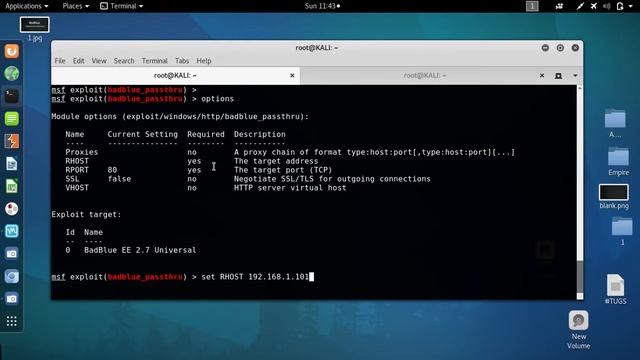Image resolution: width=640 pixels, height=360 pixels.
Task: Open the first screenshot camera dock icon
Action: 11,253
